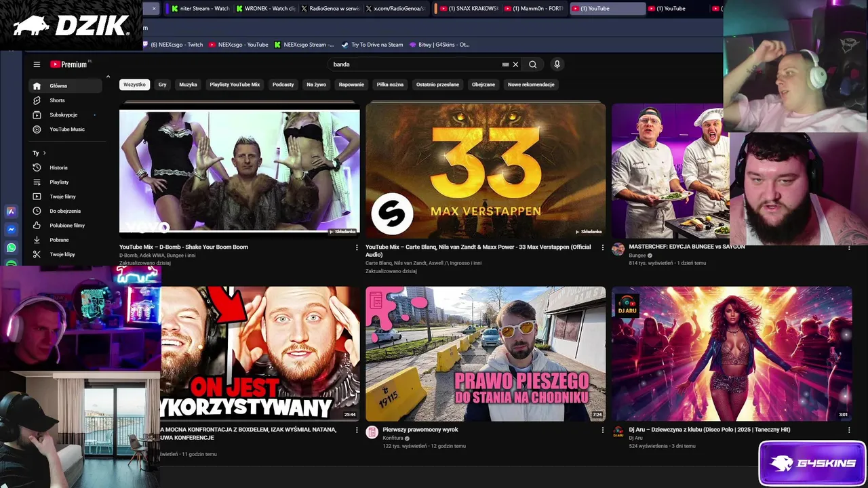Open Dj Aru channel name link

pos(635,438)
